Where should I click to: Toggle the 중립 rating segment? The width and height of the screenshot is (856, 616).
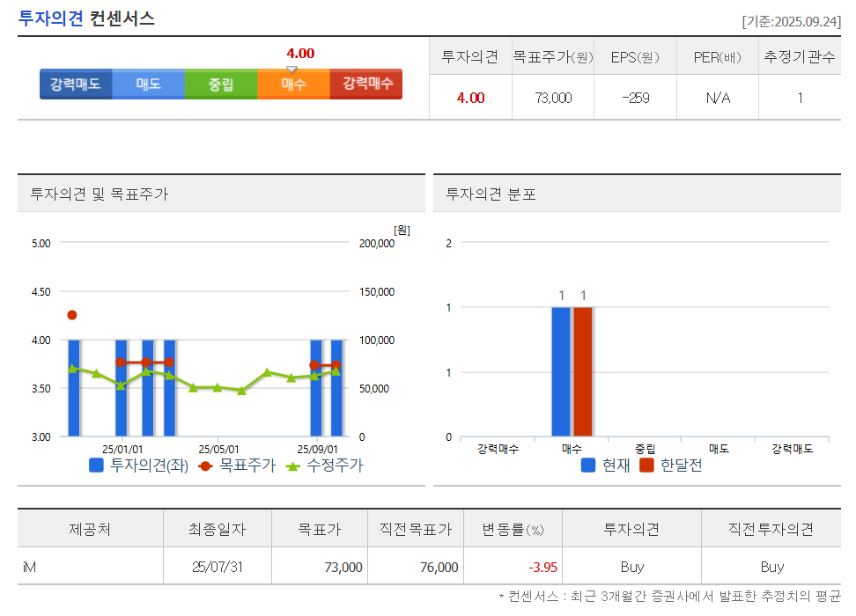[220, 84]
